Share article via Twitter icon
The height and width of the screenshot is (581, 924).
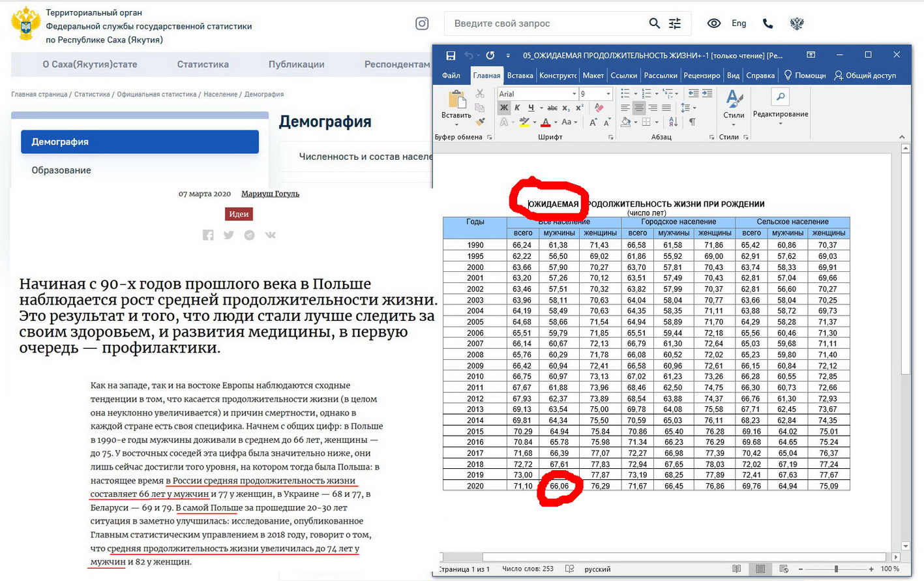[229, 235]
